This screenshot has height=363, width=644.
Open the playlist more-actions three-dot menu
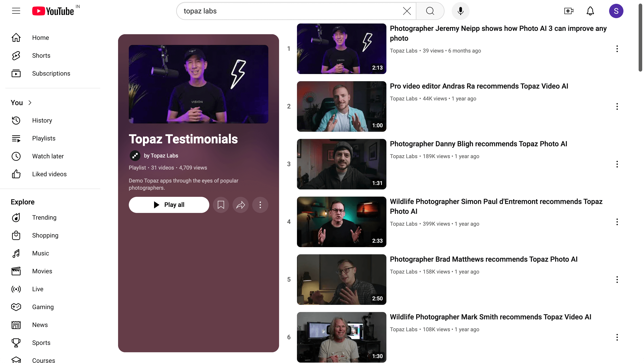pos(260,205)
